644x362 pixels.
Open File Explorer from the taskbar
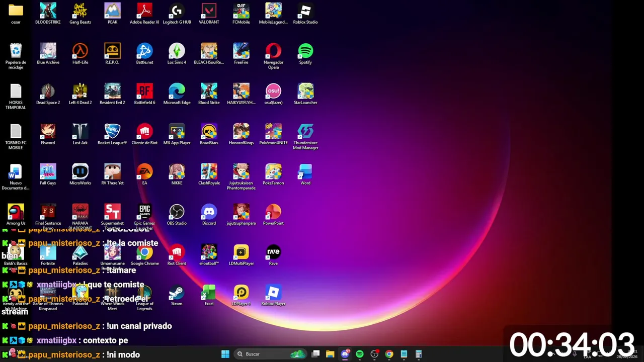pyautogui.click(x=330, y=354)
